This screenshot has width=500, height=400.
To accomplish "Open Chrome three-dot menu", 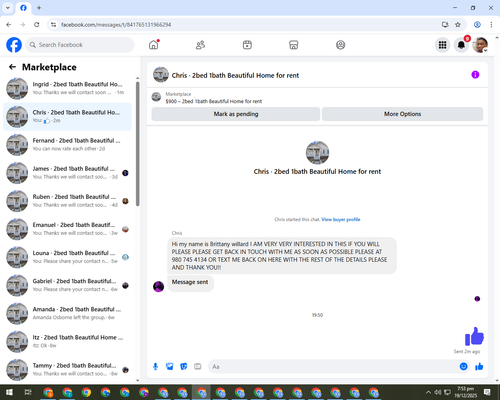I will pyautogui.click(x=491, y=25).
